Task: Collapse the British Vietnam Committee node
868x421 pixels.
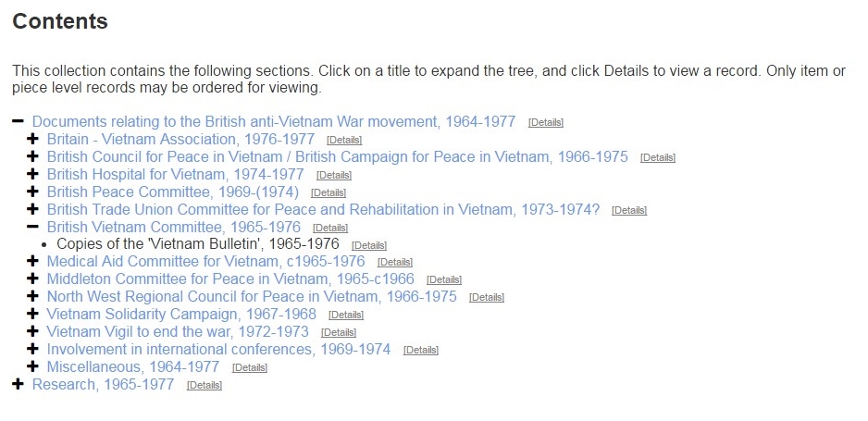Action: coord(32,227)
